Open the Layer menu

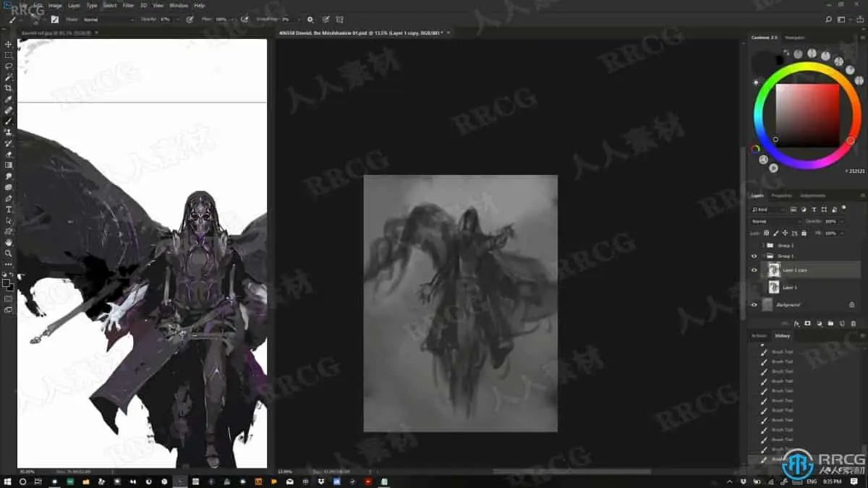pyautogui.click(x=74, y=5)
